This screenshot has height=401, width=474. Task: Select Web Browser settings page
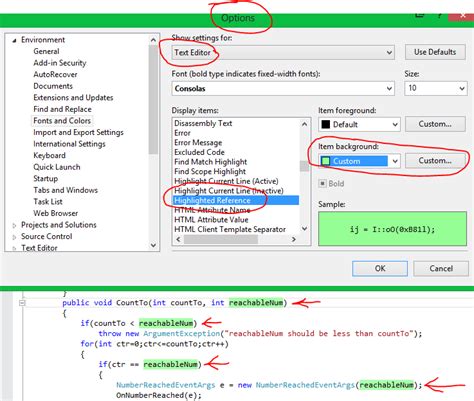56,213
